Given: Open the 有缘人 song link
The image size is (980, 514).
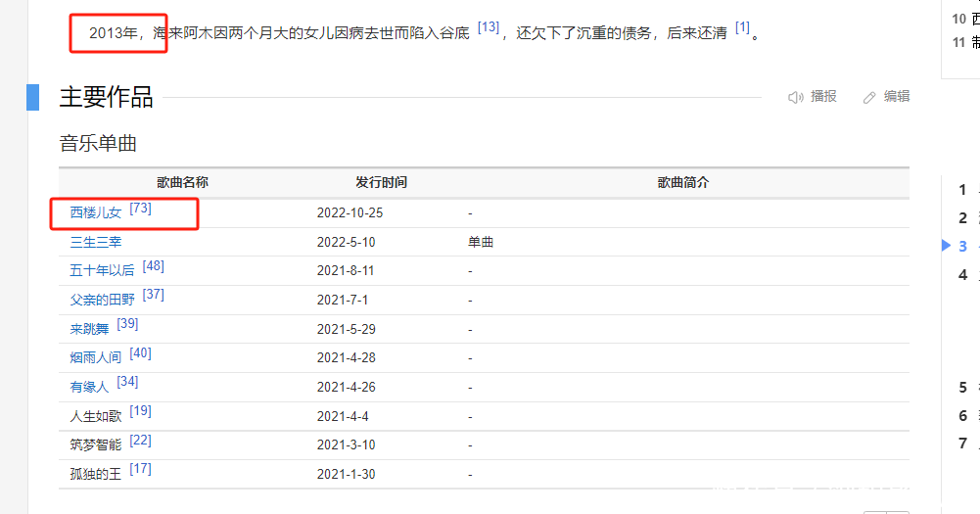Looking at the screenshot, I should pyautogui.click(x=89, y=387).
